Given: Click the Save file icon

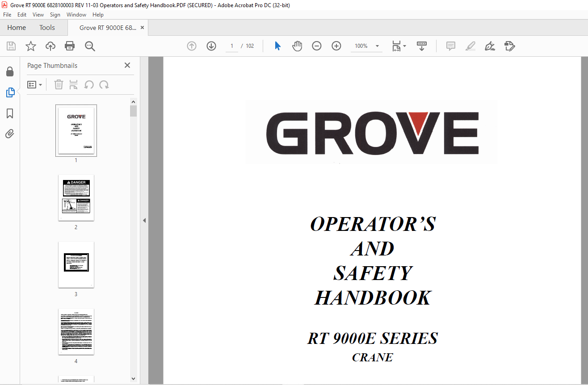Looking at the screenshot, I should point(11,46).
